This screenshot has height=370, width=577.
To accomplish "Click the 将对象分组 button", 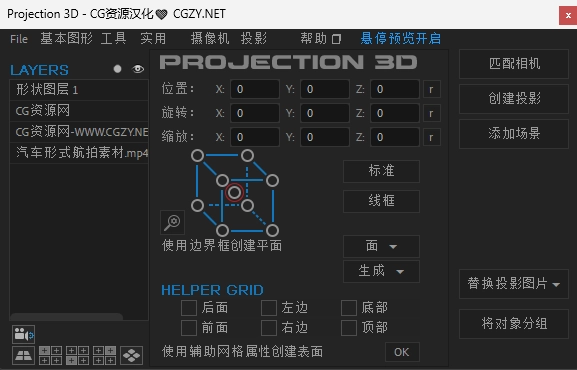I will [514, 324].
